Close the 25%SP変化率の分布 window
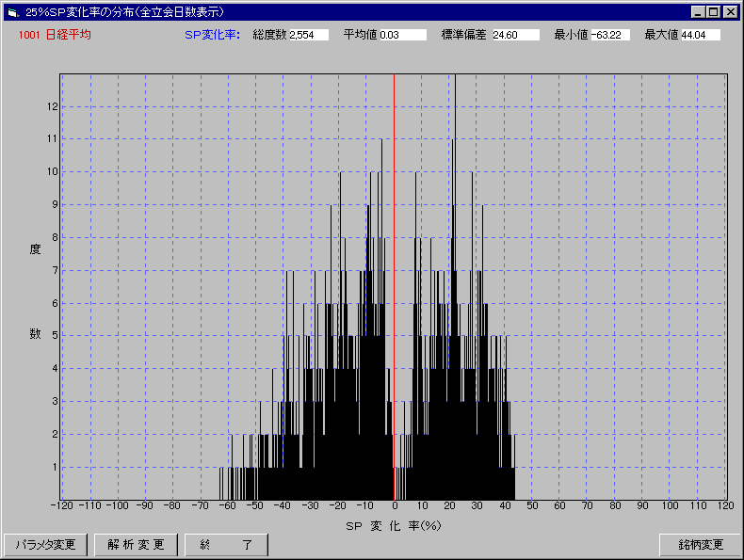This screenshot has height=560, width=744. click(730, 12)
